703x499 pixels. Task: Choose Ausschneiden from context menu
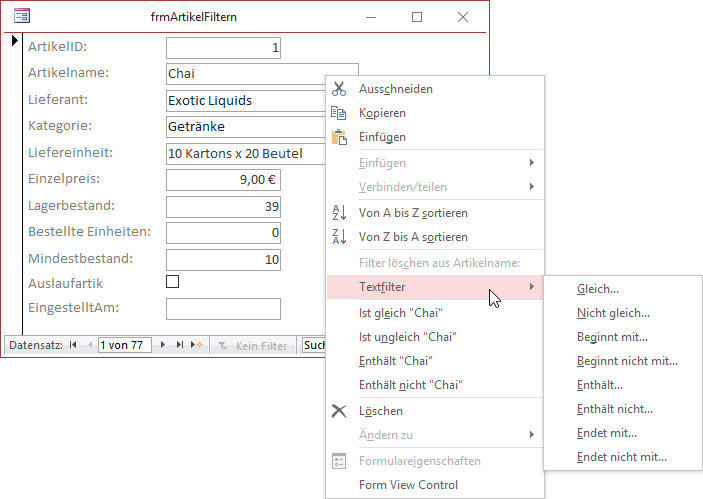point(435,89)
